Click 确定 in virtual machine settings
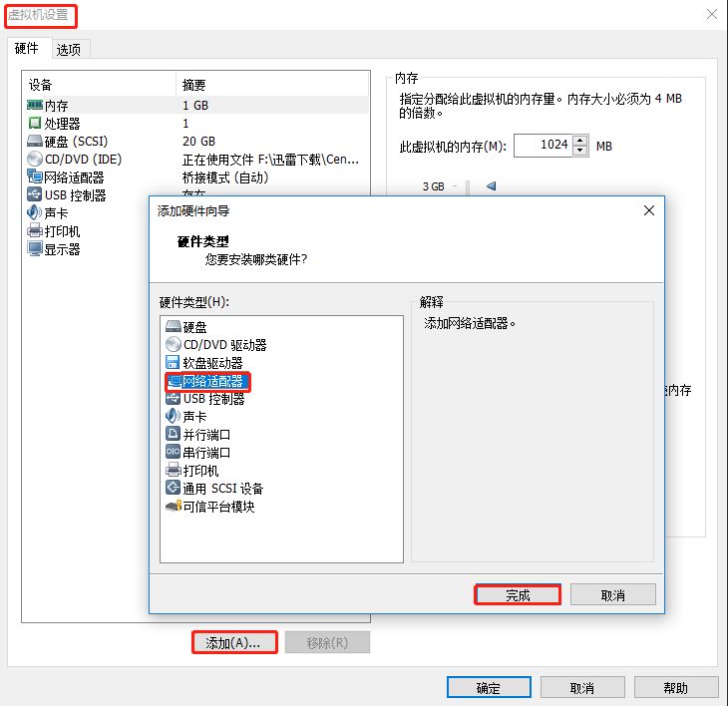Screen dimensions: 728x706 tap(489, 687)
